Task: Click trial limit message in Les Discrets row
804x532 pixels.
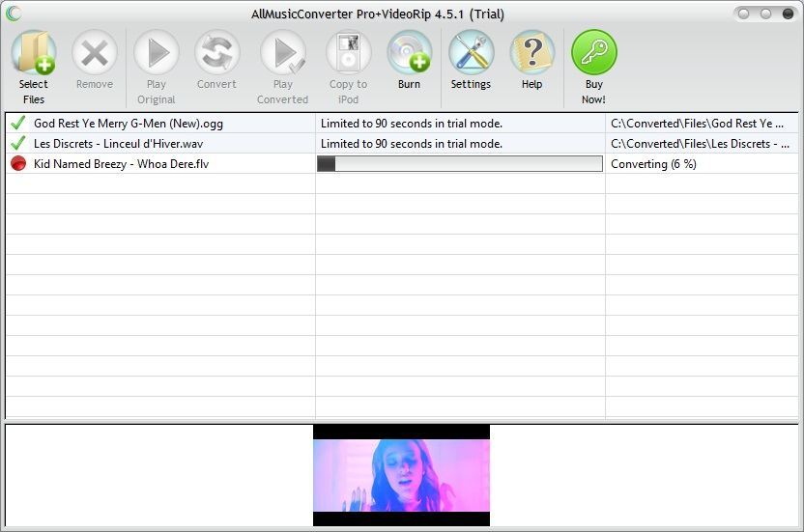Action: (x=412, y=144)
